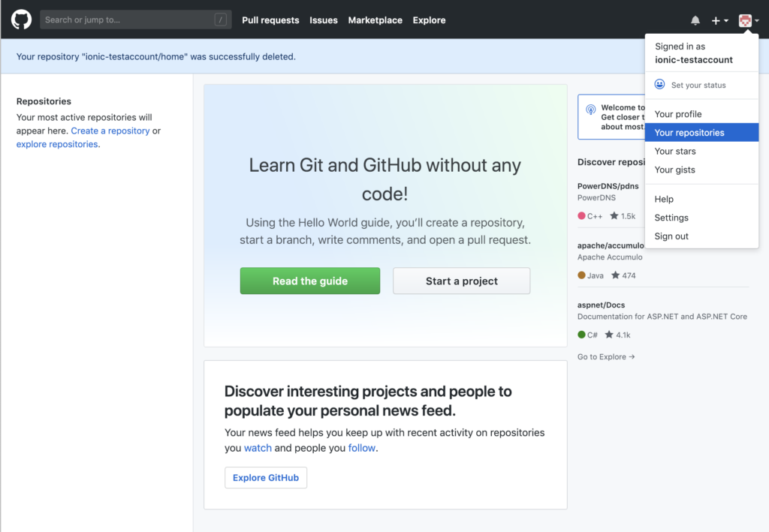
Task: Open the Create a repository link
Action: [110, 131]
